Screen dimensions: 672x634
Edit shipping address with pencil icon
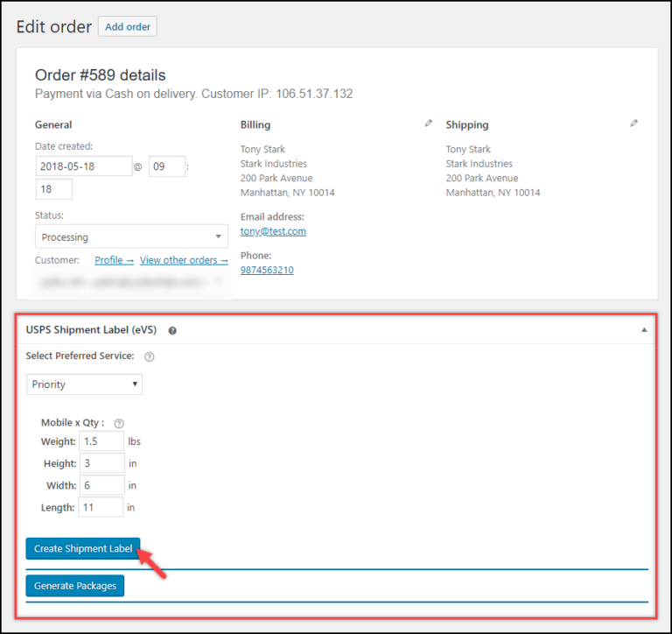633,124
